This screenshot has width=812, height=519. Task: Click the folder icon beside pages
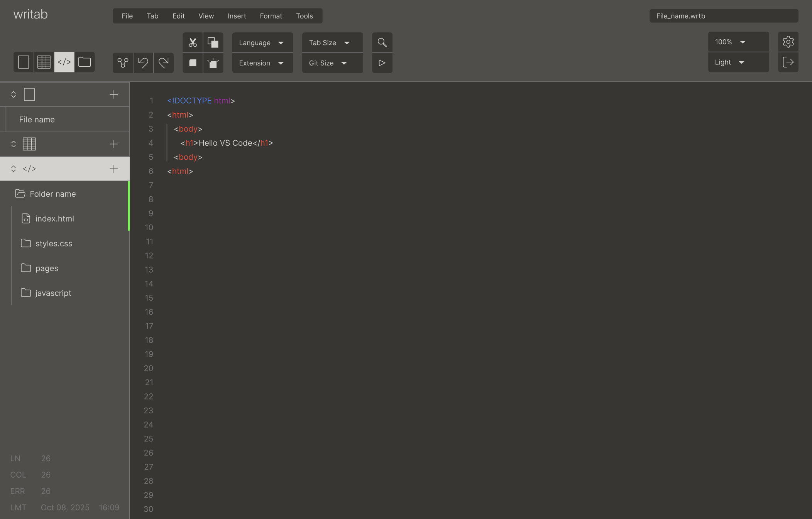tap(26, 268)
